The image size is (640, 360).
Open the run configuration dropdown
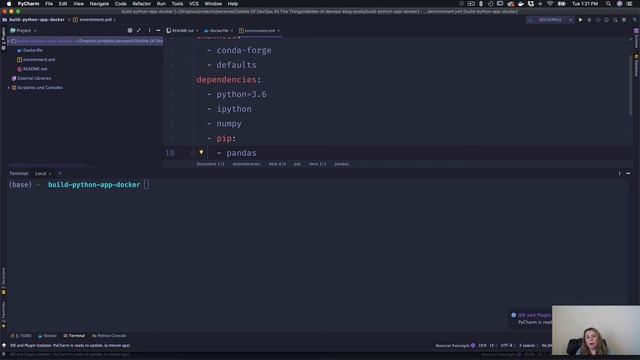click(550, 20)
